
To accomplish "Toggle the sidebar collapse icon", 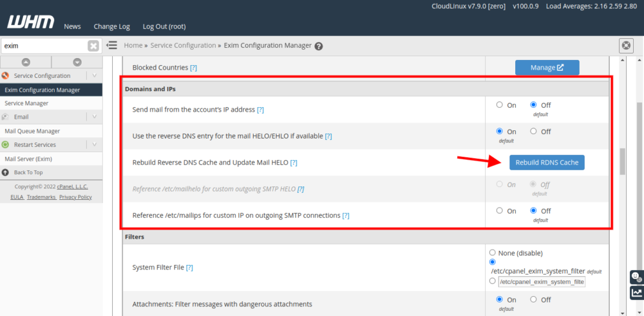I will click(111, 45).
